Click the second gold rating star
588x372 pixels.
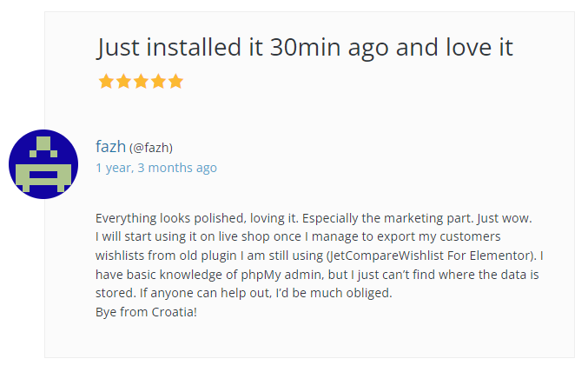123,82
